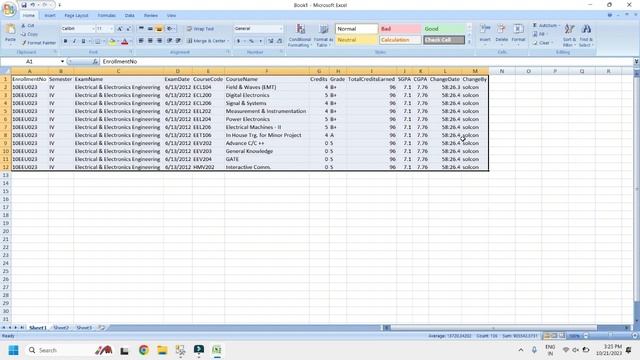Viewport: 640px width, 360px height.
Task: Toggle highlighted Bottom Align button
Action: coord(159,29)
